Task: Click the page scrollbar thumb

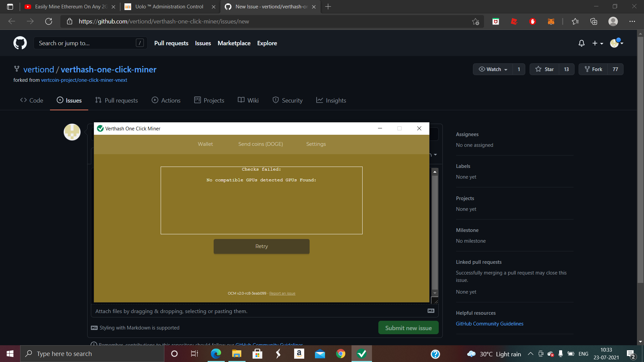Action: click(640, 160)
